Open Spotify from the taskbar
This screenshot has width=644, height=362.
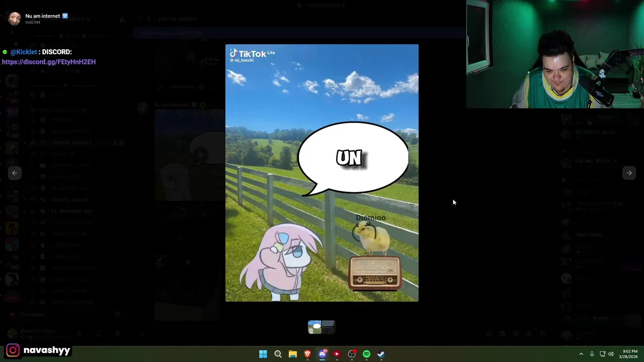point(366,354)
